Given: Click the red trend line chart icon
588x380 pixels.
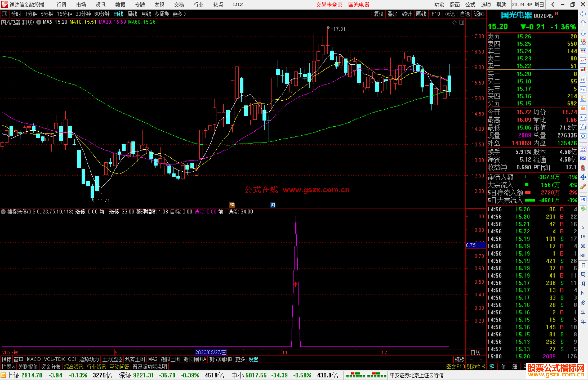Looking at the screenshot, I should [583, 61].
